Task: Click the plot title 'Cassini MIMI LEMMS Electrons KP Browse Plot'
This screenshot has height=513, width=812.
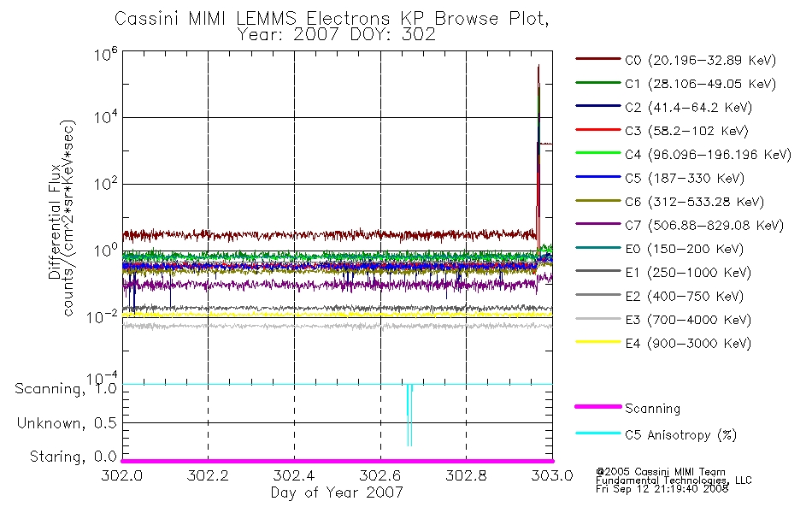Action: (x=332, y=18)
